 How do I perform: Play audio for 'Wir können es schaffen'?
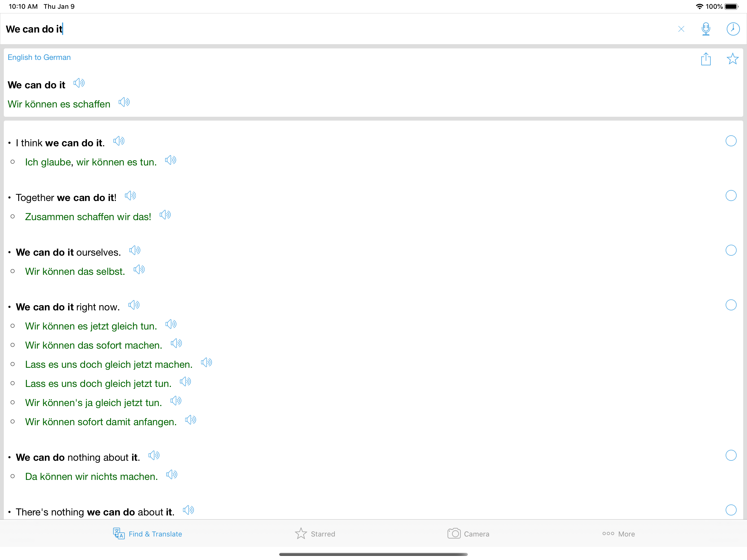(x=124, y=102)
